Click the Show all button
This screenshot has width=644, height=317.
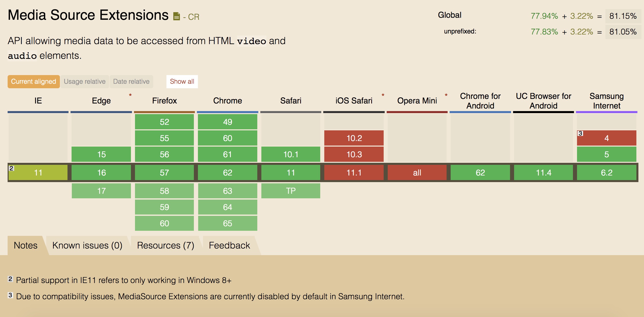coord(182,82)
